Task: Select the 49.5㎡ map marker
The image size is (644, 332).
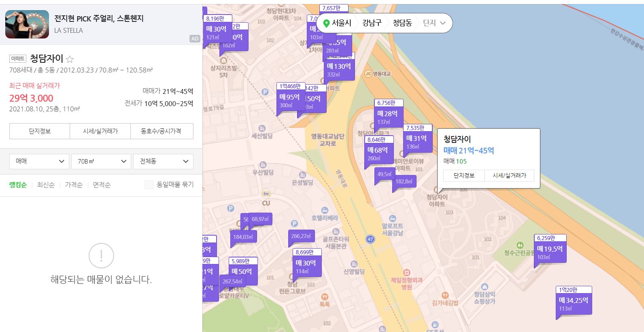Action: tap(385, 175)
